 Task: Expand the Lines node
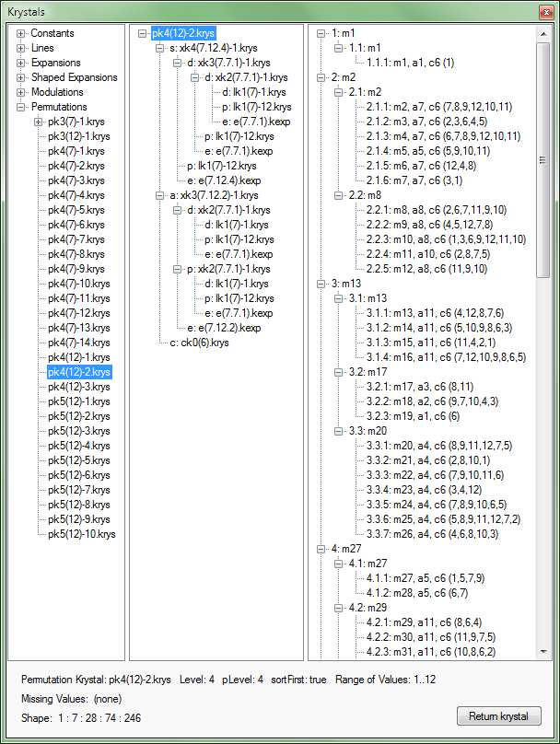(20, 49)
